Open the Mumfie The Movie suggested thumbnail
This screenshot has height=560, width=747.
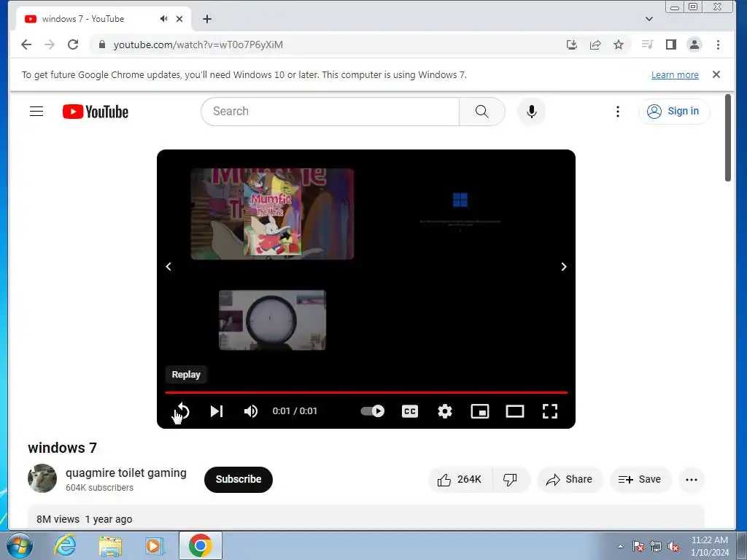pyautogui.click(x=272, y=214)
